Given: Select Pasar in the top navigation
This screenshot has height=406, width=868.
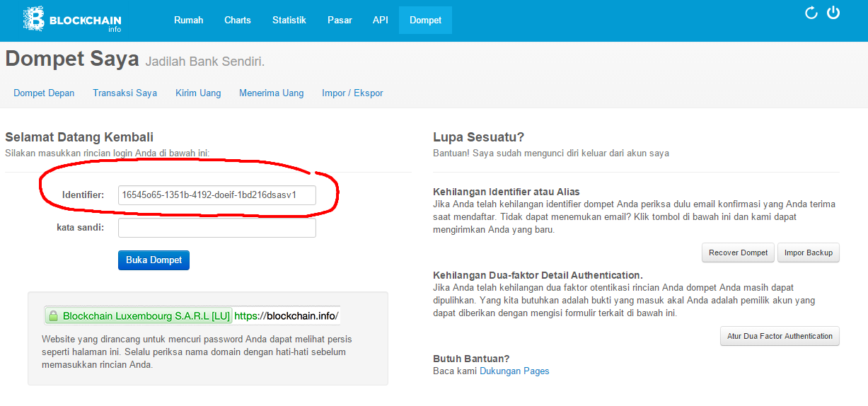Looking at the screenshot, I should pos(340,20).
